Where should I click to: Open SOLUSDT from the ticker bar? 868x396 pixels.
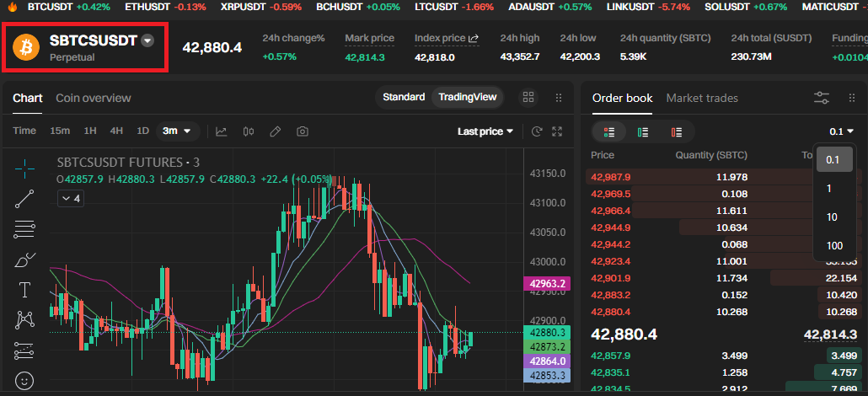(x=746, y=8)
